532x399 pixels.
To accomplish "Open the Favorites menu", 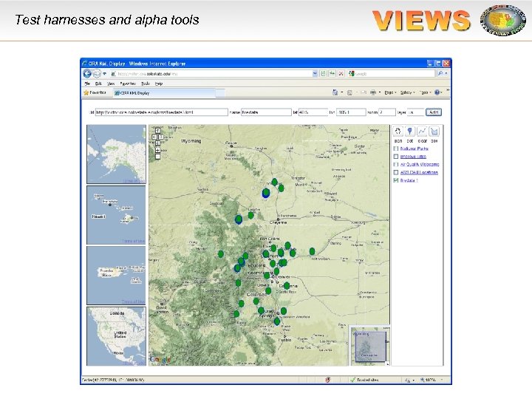I will pyautogui.click(x=128, y=83).
